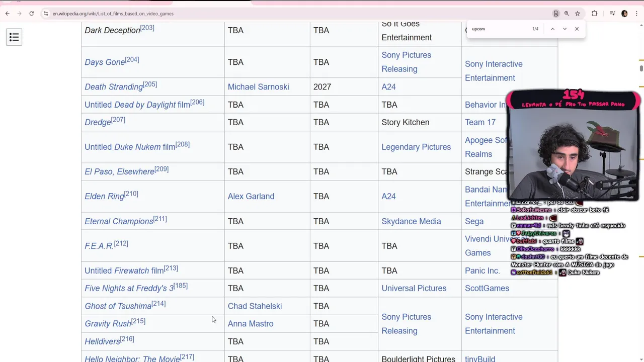
Task: Open citation reference 205 for Death Stranding
Action: pyautogui.click(x=150, y=84)
